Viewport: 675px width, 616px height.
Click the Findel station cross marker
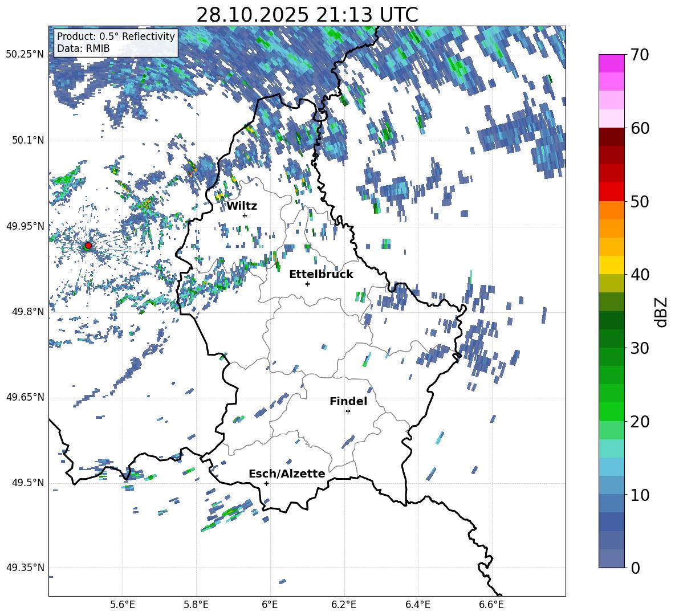click(348, 411)
